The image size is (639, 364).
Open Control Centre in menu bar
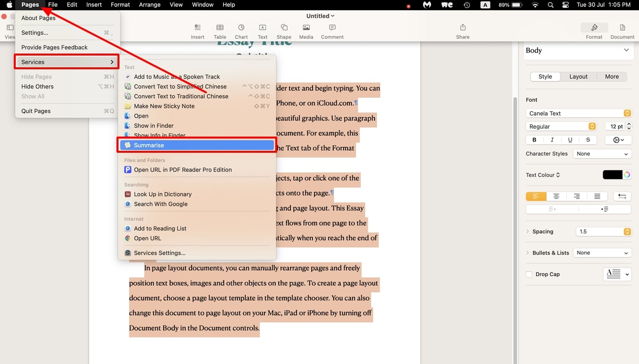pos(565,5)
